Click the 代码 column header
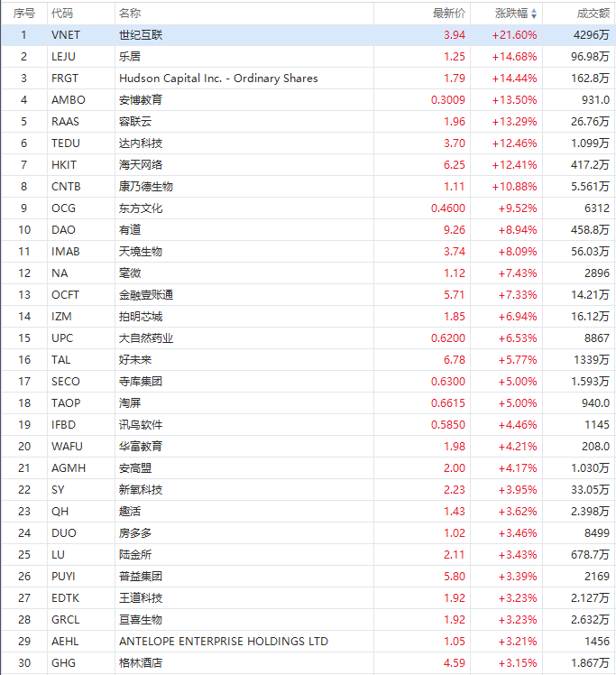Viewport: 616px width, 675px height. [x=62, y=14]
